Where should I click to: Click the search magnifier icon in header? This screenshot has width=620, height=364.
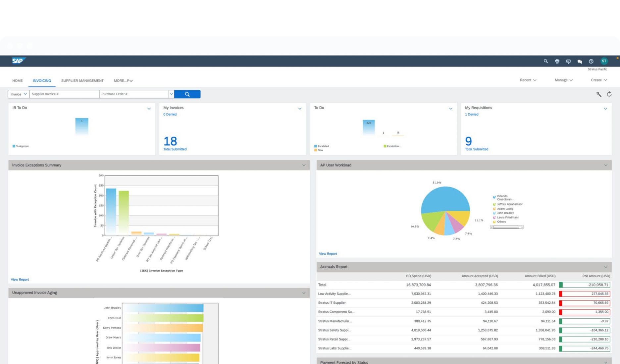tap(545, 61)
